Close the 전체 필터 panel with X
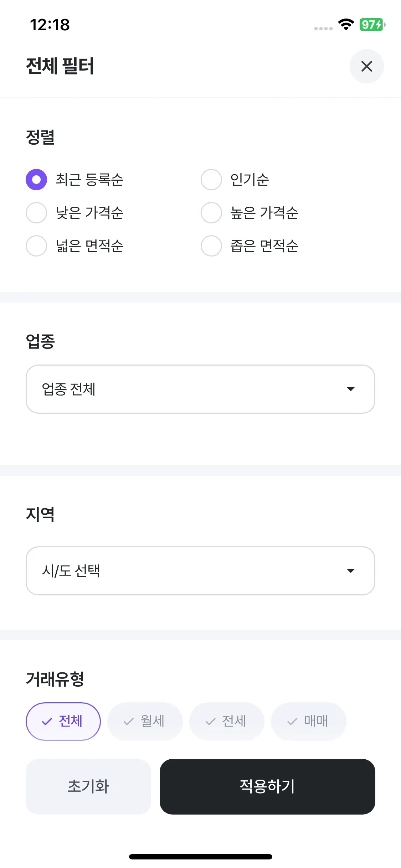 pyautogui.click(x=366, y=66)
